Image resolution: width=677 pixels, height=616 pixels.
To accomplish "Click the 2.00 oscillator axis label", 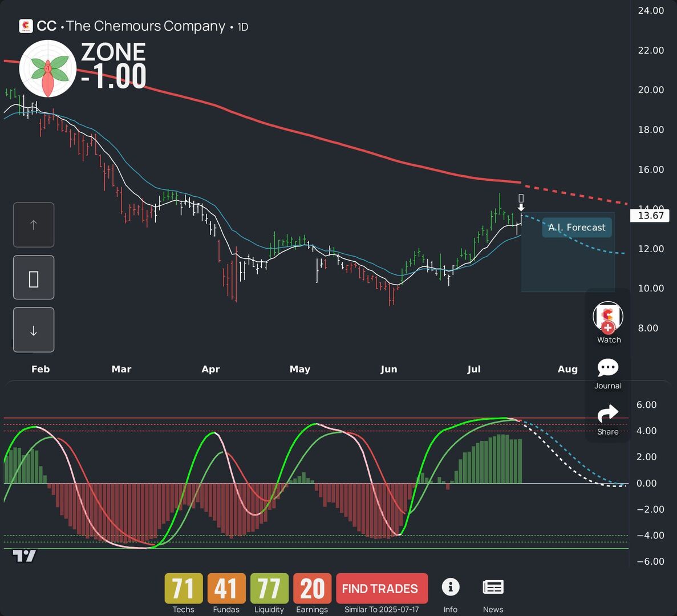I will tap(646, 457).
